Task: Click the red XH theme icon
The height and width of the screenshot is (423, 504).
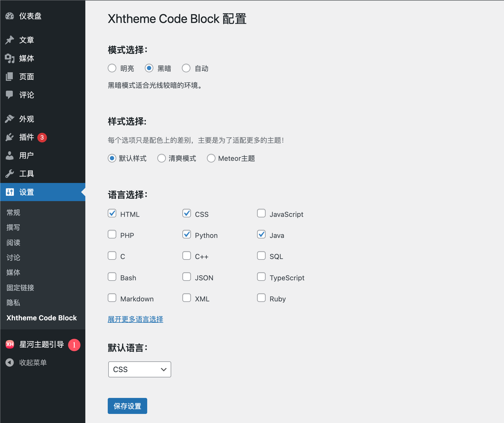Action: [10, 344]
